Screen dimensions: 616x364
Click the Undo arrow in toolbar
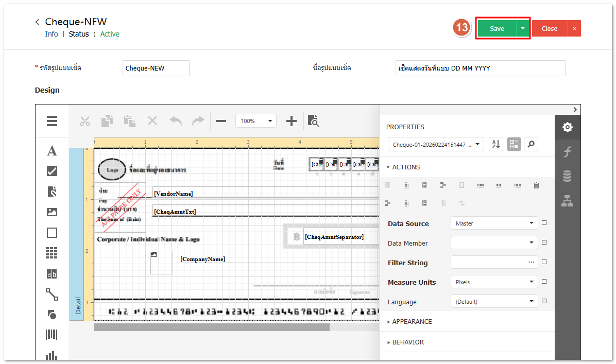[x=176, y=121]
